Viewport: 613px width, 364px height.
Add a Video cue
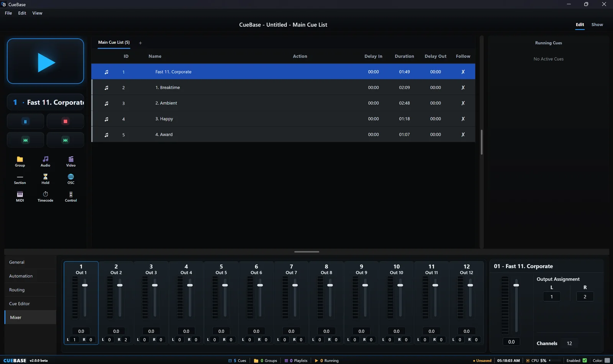pyautogui.click(x=71, y=161)
